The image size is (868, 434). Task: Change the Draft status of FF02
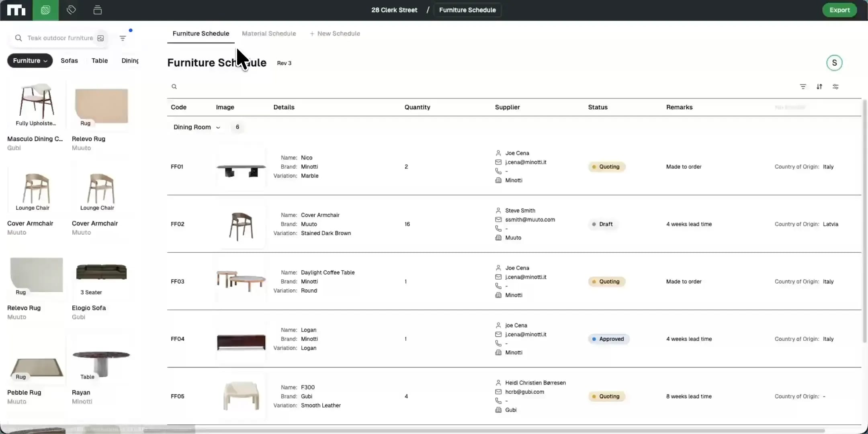(602, 224)
